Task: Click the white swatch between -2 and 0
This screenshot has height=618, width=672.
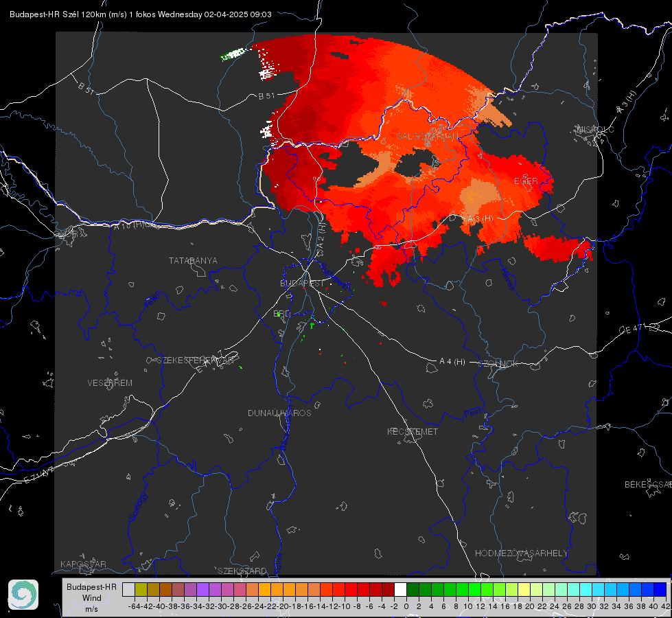Action: (x=400, y=589)
